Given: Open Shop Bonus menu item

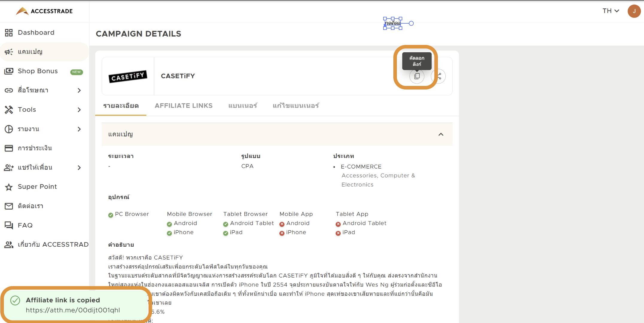Looking at the screenshot, I should pyautogui.click(x=45, y=71).
